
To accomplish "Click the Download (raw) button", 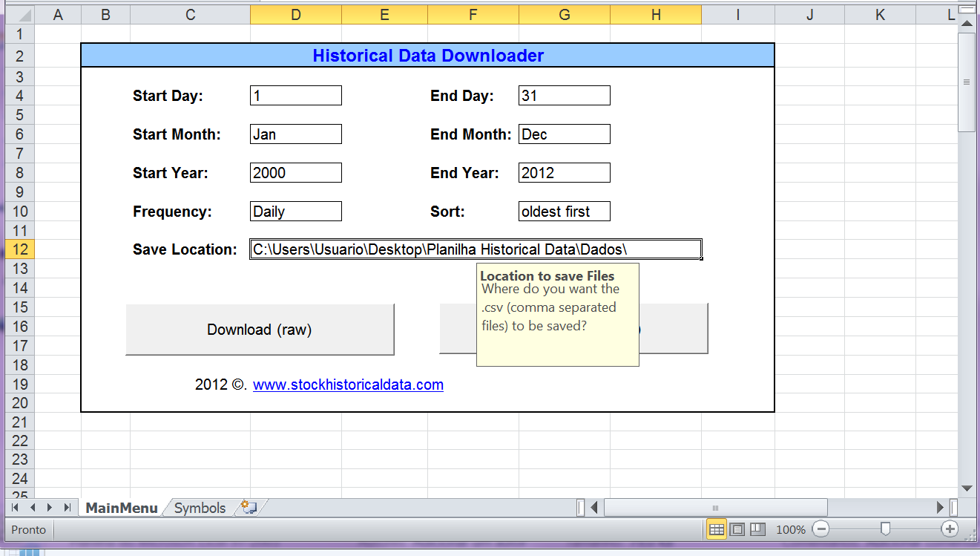I will 260,330.
